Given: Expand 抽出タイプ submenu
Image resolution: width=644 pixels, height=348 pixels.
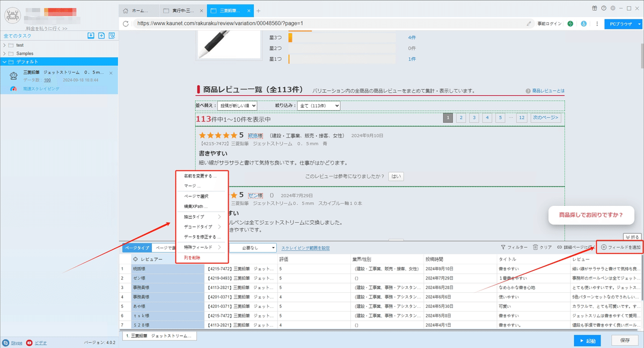Looking at the screenshot, I should pos(202,217).
